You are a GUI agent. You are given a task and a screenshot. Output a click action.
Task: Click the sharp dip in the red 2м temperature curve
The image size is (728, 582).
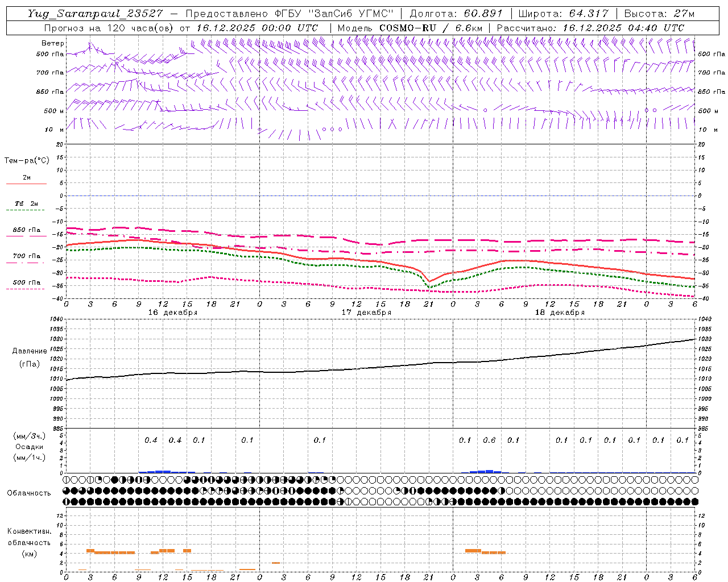coord(429,281)
